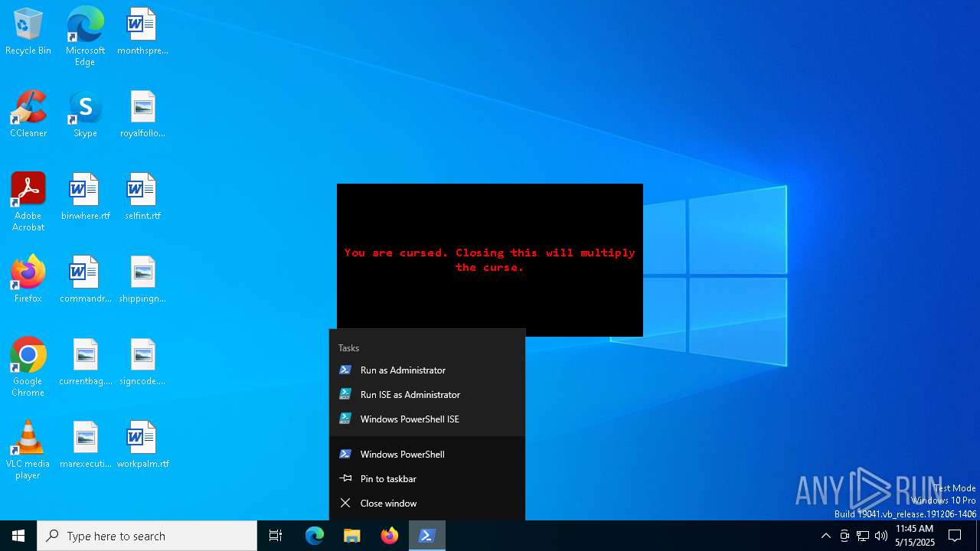Select the workpalm.rtf document icon
Viewport: 980px width, 551px height.
click(x=142, y=445)
